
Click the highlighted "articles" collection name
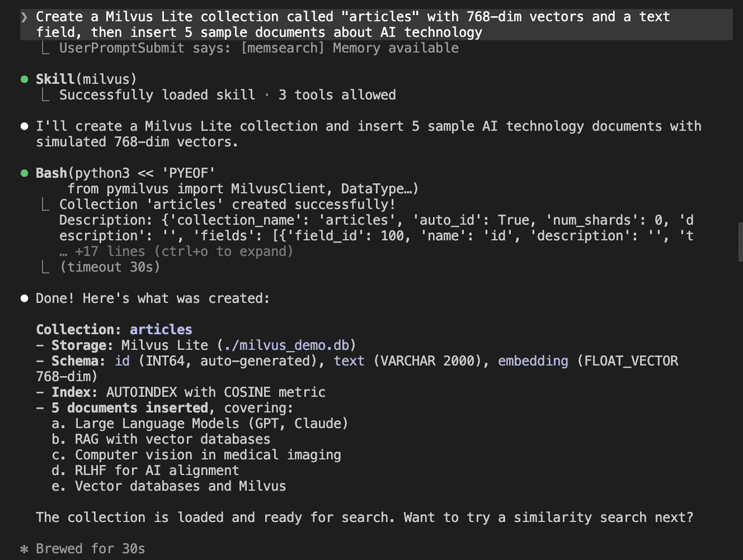coord(161,330)
